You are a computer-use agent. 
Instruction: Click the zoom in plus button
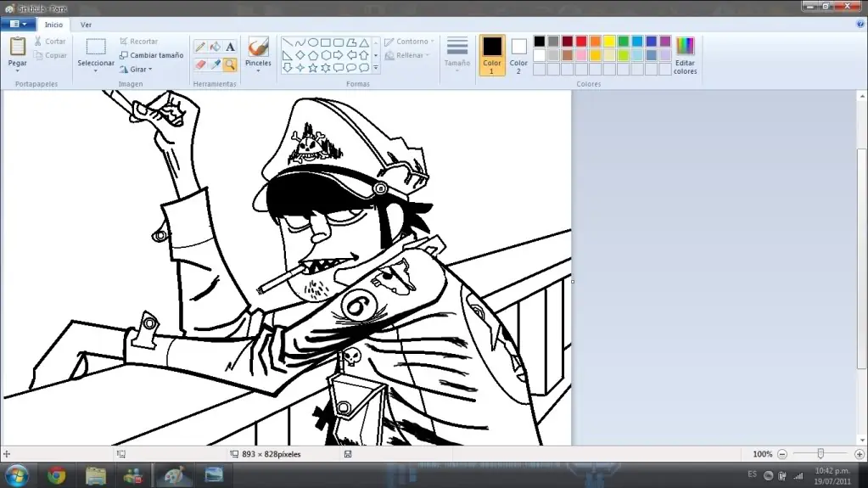coord(860,454)
